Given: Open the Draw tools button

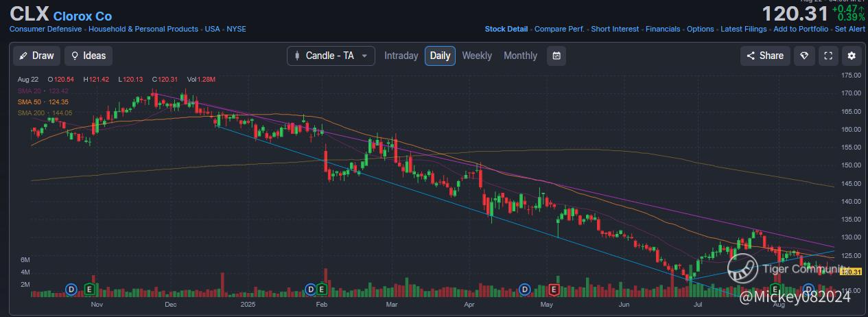Looking at the screenshot, I should pos(36,56).
